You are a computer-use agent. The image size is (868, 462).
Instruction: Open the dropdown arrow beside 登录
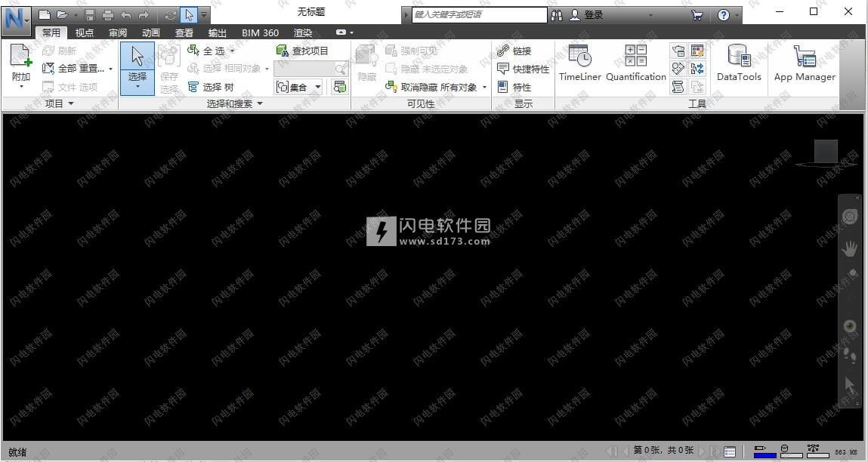click(x=650, y=15)
